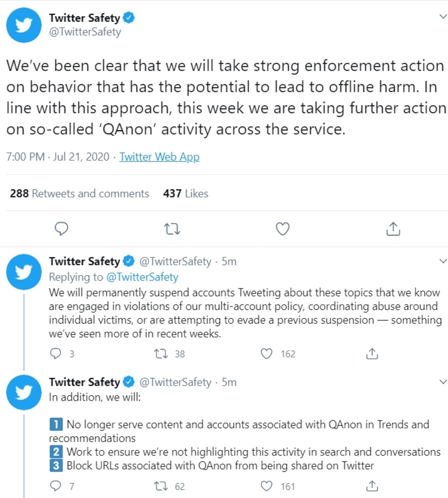Like the tweet with 161 likes
Screen dimensions: 448x498
pos(267,486)
